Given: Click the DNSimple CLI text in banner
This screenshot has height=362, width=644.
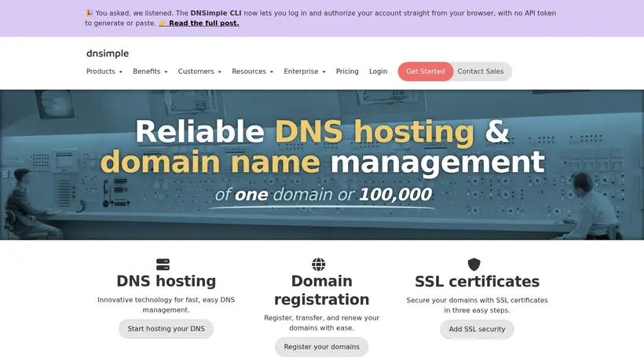Looking at the screenshot, I should [x=216, y=13].
